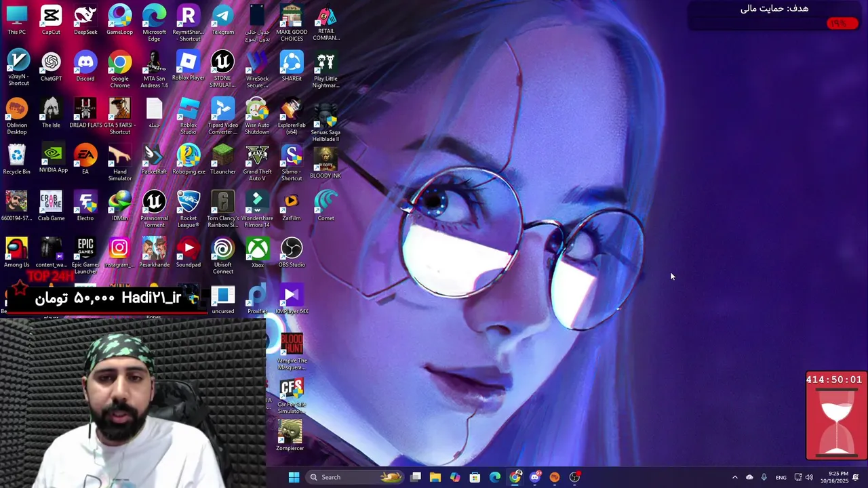The height and width of the screenshot is (488, 868).
Task: Open the EA app icon
Action: click(x=85, y=159)
